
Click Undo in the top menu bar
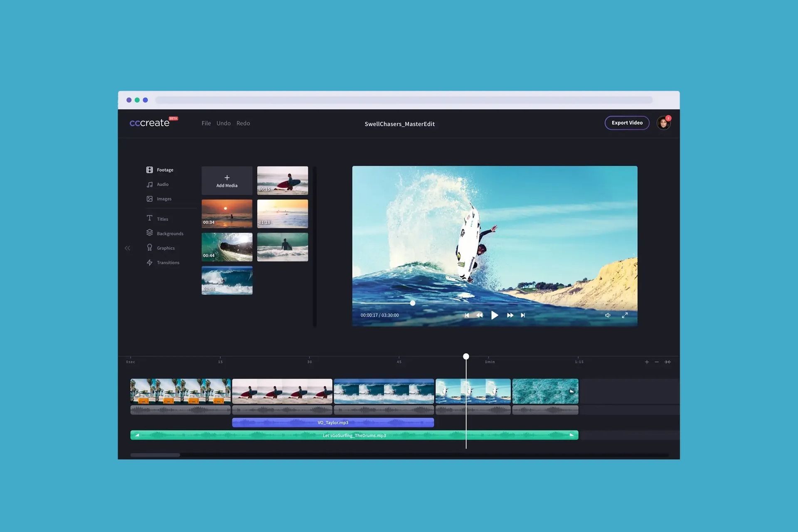click(x=224, y=123)
